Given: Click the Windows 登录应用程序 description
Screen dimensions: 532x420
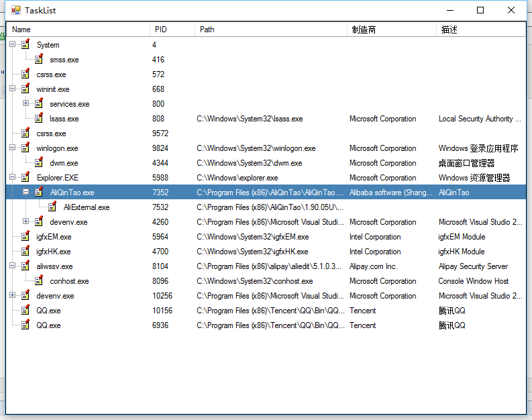Looking at the screenshot, I should tap(478, 148).
